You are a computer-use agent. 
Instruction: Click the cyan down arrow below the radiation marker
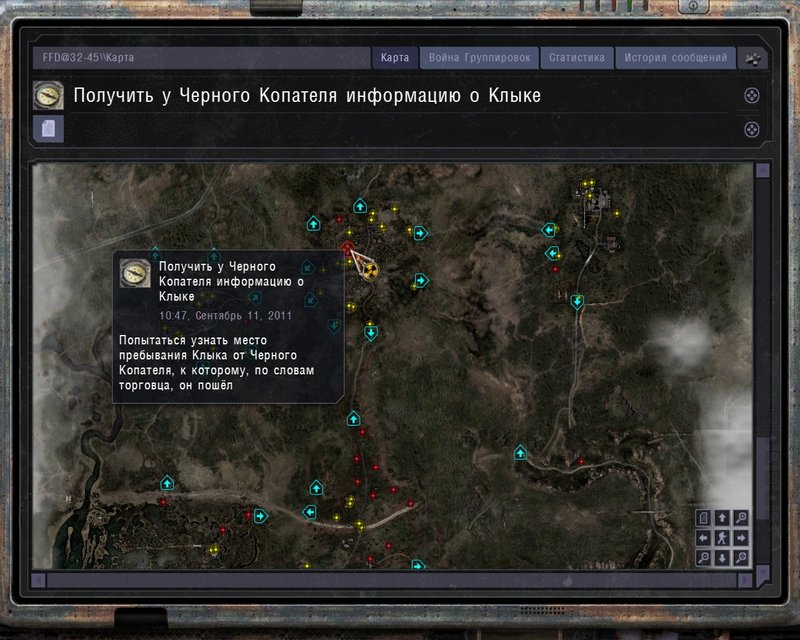coord(370,333)
